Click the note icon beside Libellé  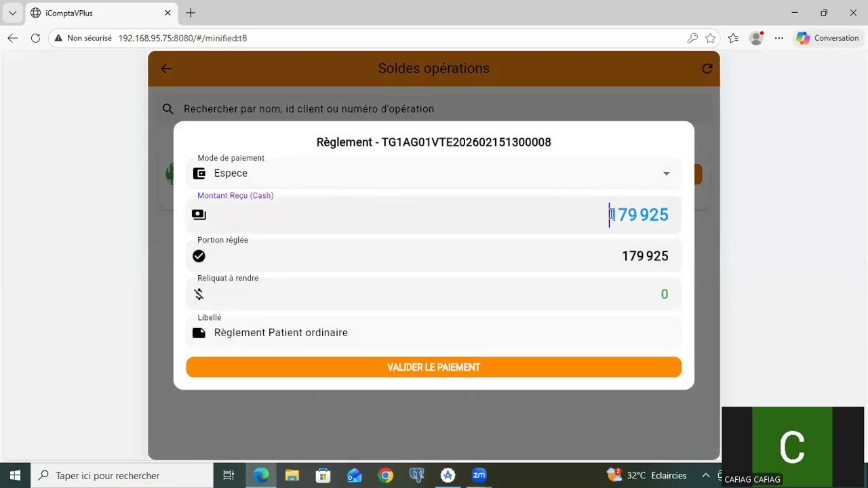[199, 333]
